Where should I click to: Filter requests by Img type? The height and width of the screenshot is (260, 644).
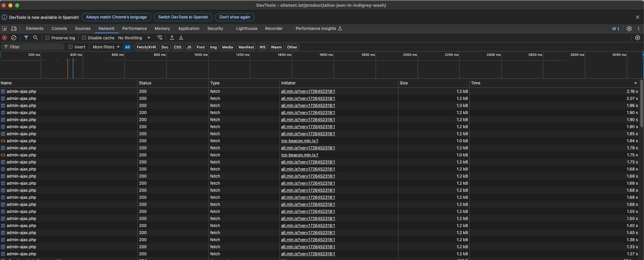point(213,47)
